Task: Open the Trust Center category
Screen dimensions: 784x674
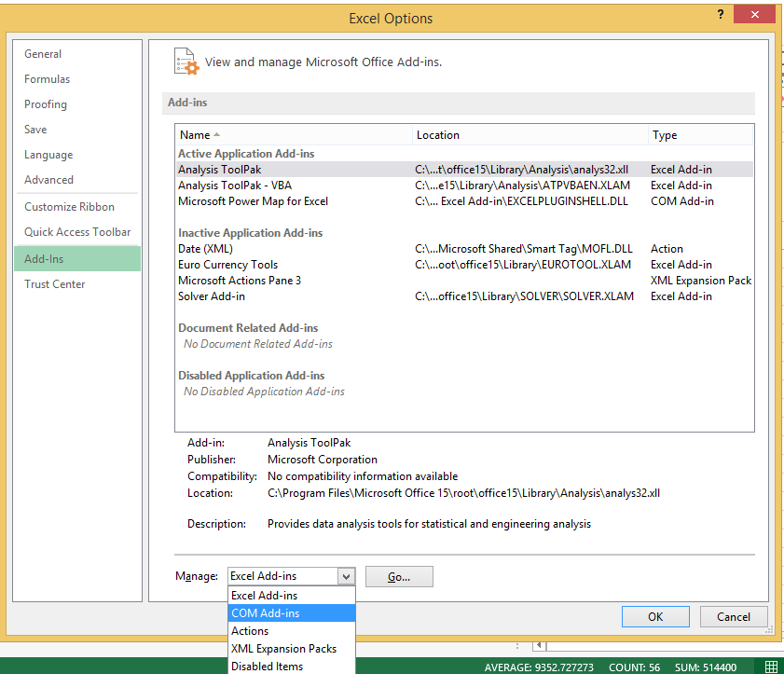Action: tap(55, 284)
